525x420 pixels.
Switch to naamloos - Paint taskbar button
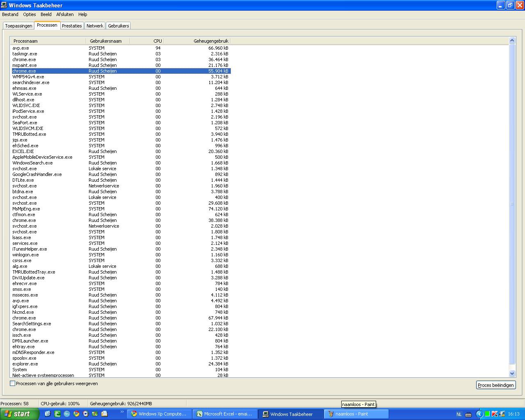356,414
